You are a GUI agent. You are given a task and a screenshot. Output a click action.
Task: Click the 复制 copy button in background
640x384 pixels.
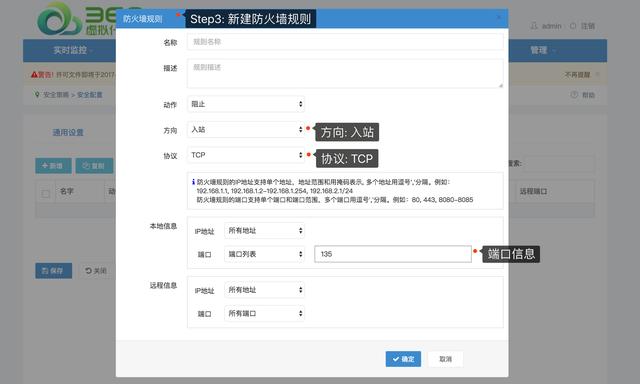click(94, 166)
